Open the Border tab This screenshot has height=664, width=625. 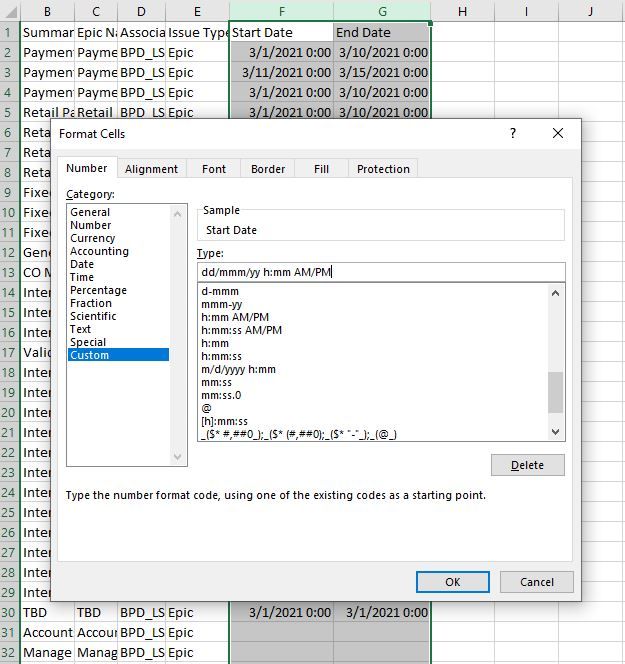[268, 169]
